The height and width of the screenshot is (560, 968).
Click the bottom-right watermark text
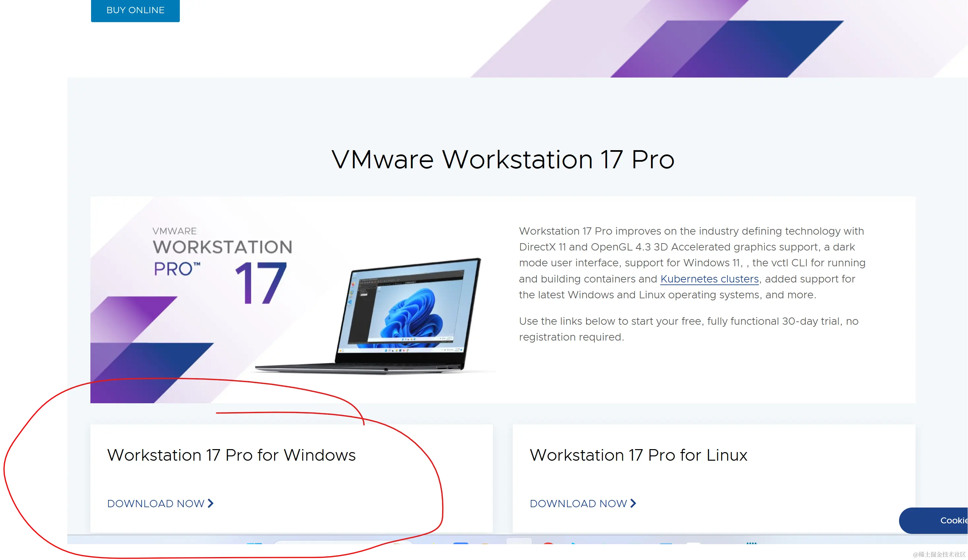[x=939, y=554]
